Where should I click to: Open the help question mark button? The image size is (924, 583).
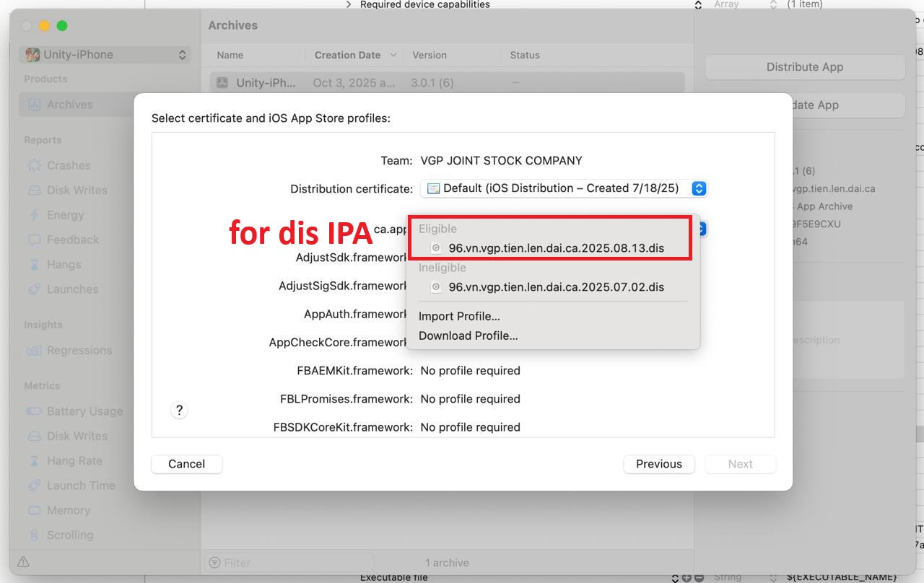click(179, 410)
